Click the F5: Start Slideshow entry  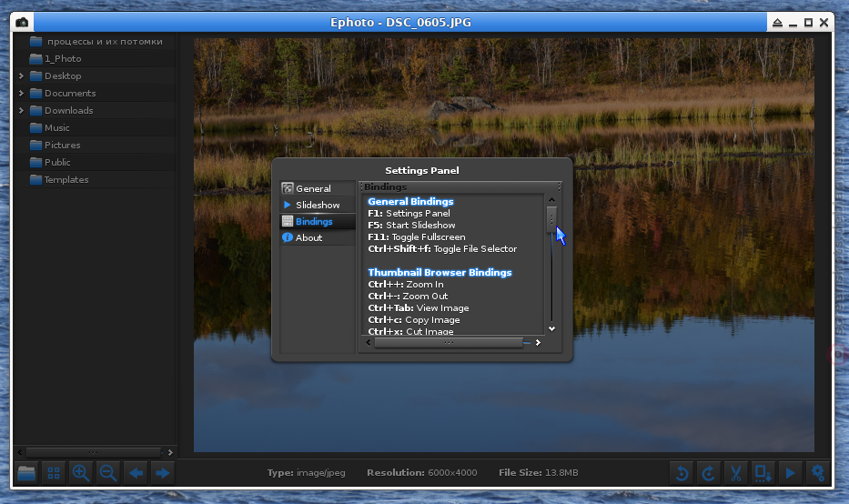click(411, 226)
